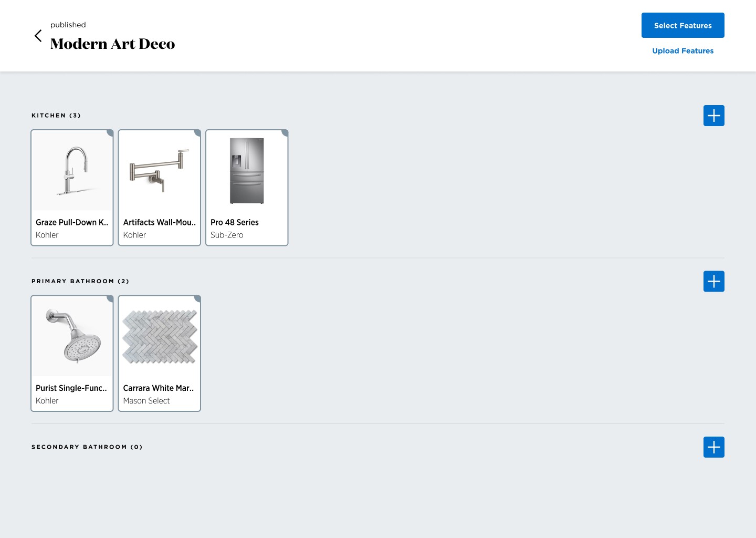Open the Graze Pull-Down faucet thumbnail
The width and height of the screenshot is (756, 538).
tap(72, 170)
